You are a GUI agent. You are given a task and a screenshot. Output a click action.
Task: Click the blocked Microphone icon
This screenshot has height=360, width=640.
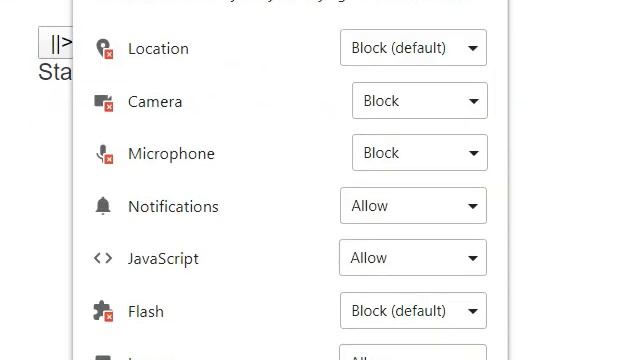coord(104,154)
